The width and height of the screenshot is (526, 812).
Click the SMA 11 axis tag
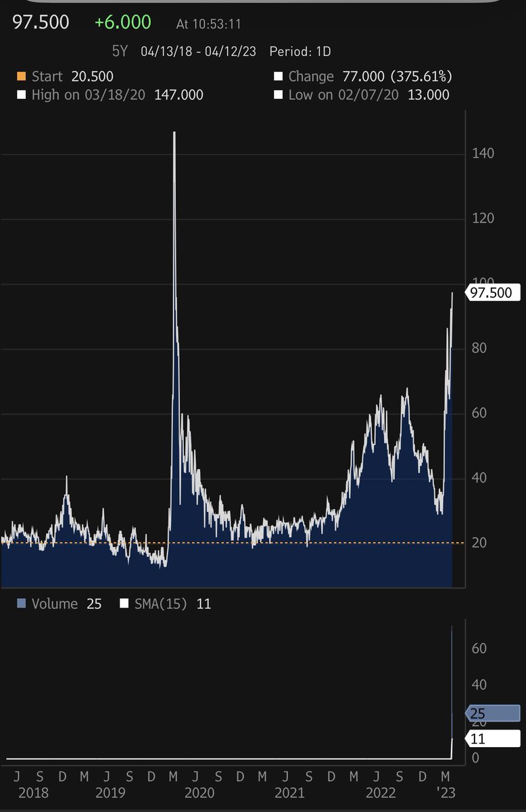click(494, 738)
